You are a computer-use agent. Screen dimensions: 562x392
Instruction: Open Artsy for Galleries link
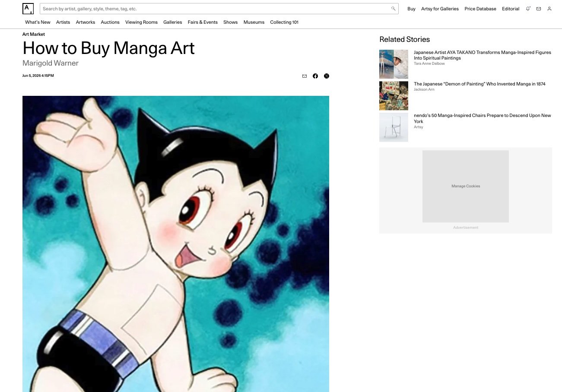click(440, 9)
